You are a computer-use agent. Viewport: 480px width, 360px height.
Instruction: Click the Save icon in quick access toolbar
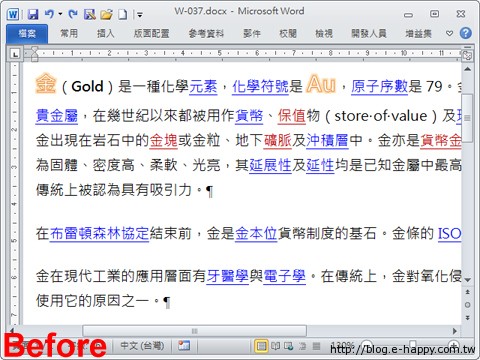[x=33, y=14]
